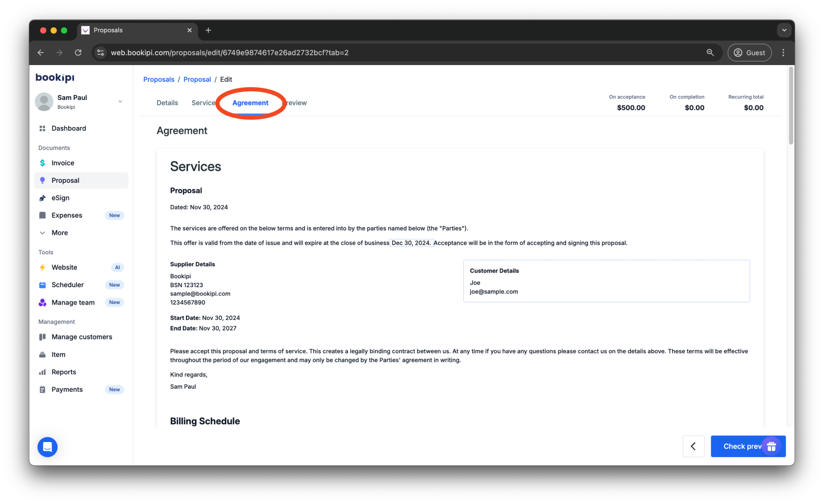Switch to the Details tab
Viewport: 824px width, 504px height.
point(168,103)
